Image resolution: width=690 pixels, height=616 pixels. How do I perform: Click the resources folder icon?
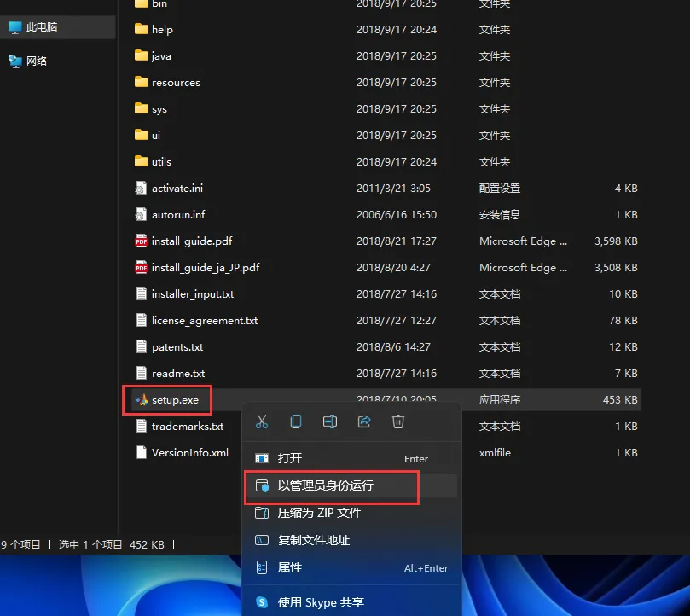[142, 82]
